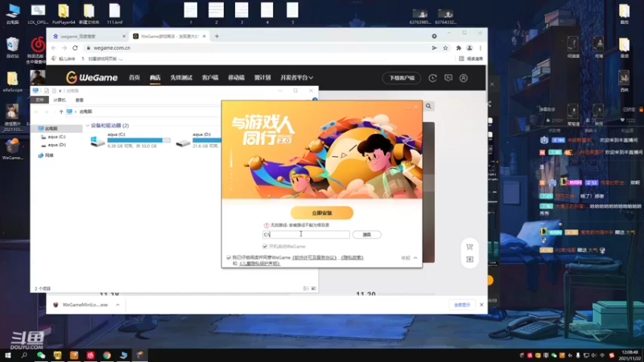Select the 商店 store menu item
Image resolution: width=644 pixels, height=362 pixels.
tap(155, 77)
